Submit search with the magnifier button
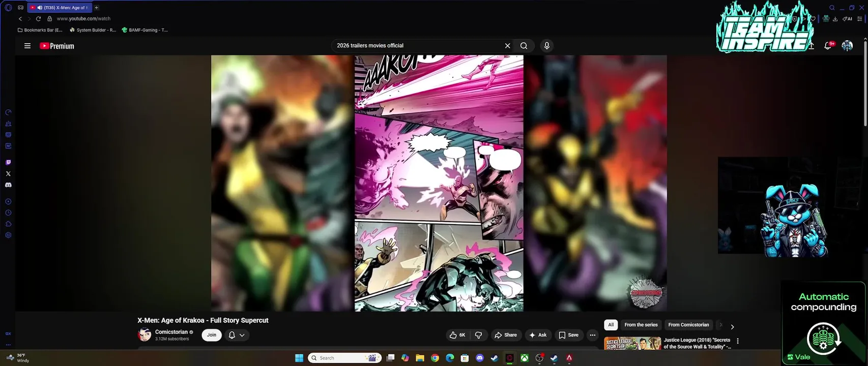The width and height of the screenshot is (868, 366). point(524,46)
